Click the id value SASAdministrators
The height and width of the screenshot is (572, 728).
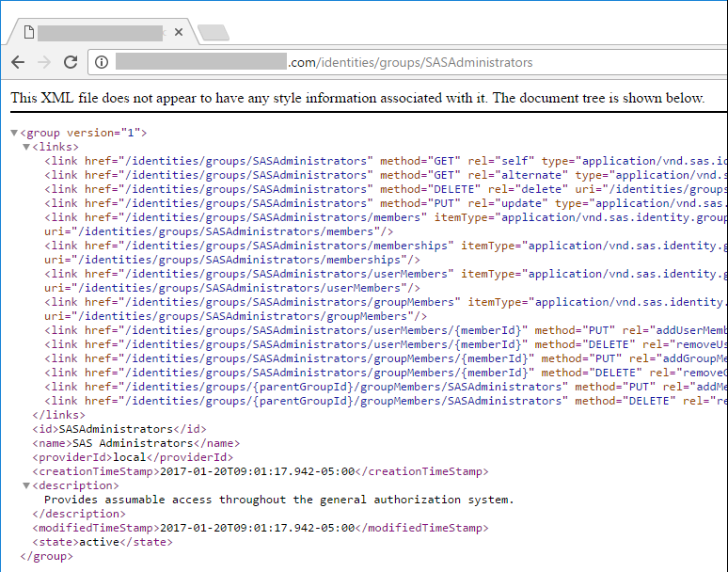pyautogui.click(x=116, y=429)
